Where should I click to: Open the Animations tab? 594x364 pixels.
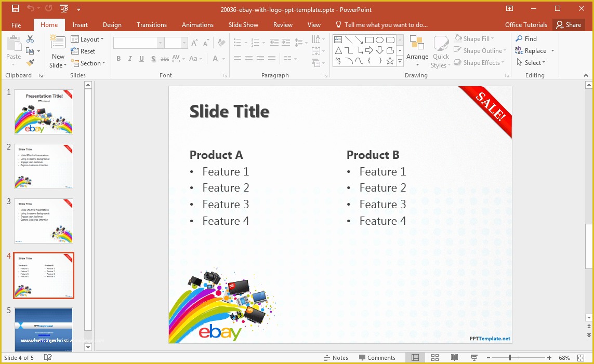click(x=198, y=25)
